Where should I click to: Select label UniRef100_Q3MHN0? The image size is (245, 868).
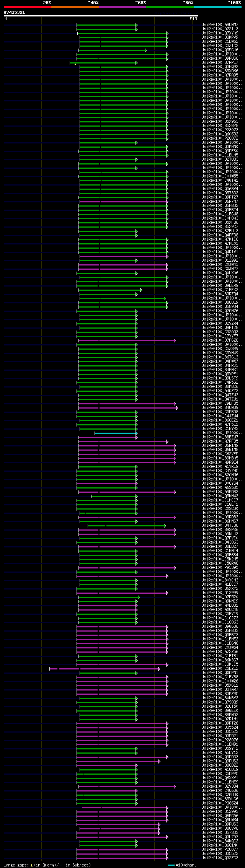coord(220,147)
